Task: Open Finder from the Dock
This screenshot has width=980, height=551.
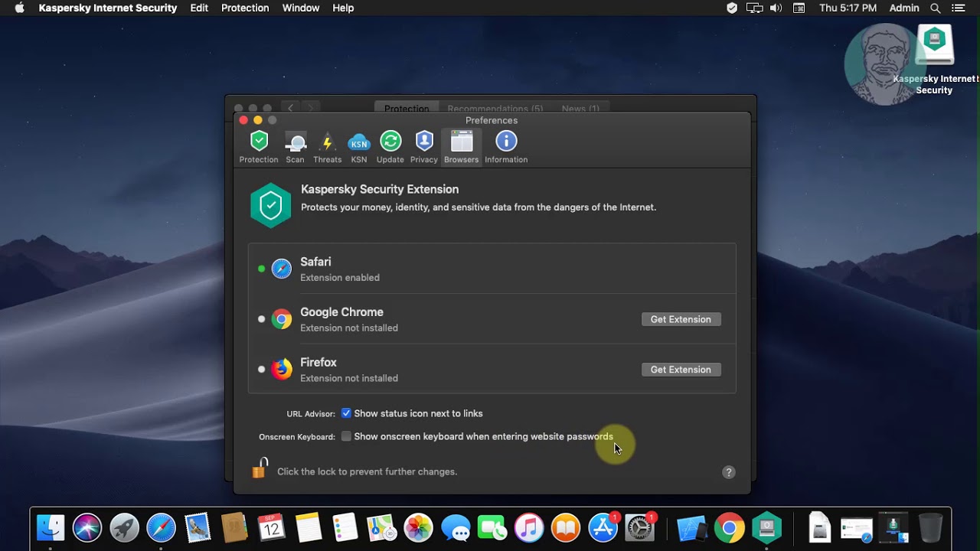Action: click(x=51, y=527)
